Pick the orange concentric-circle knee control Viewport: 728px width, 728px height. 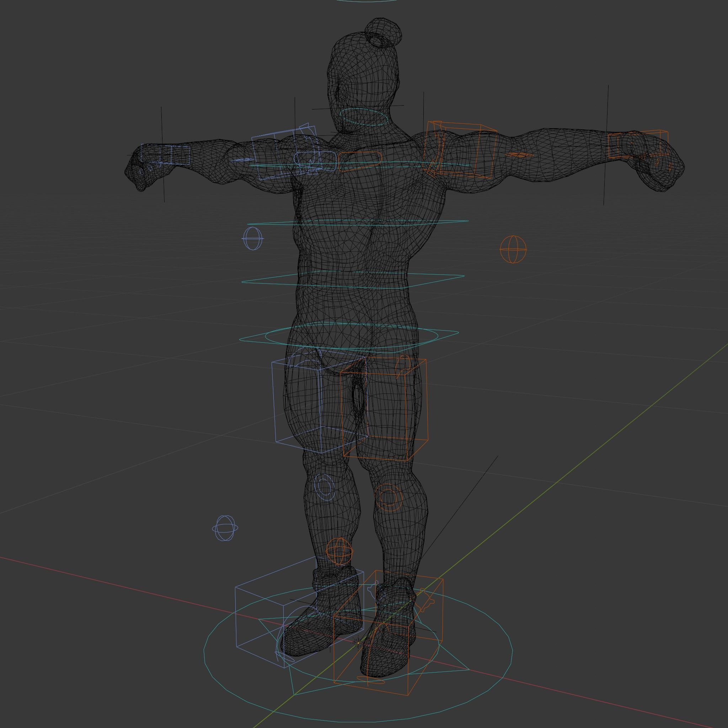[388, 497]
